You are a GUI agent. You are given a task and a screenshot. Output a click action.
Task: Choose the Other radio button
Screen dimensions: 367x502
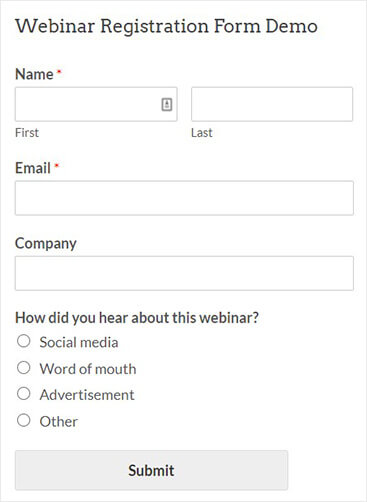(24, 420)
